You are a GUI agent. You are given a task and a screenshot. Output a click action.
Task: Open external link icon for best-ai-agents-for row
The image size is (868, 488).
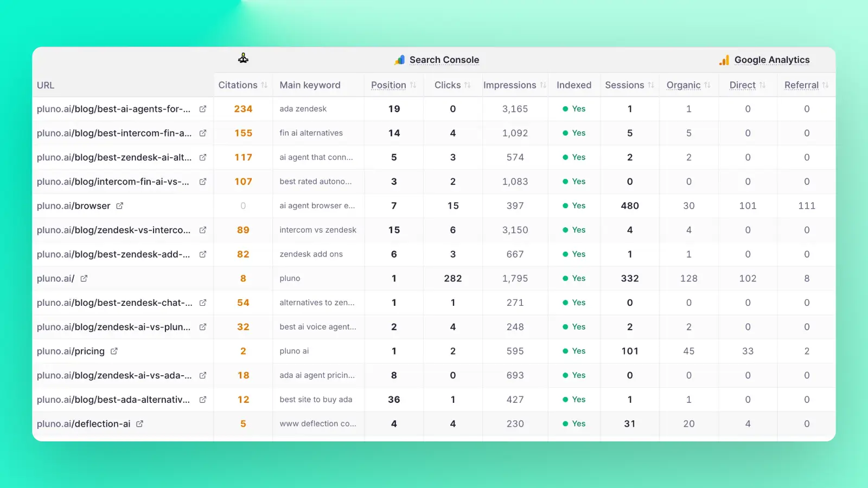(203, 109)
